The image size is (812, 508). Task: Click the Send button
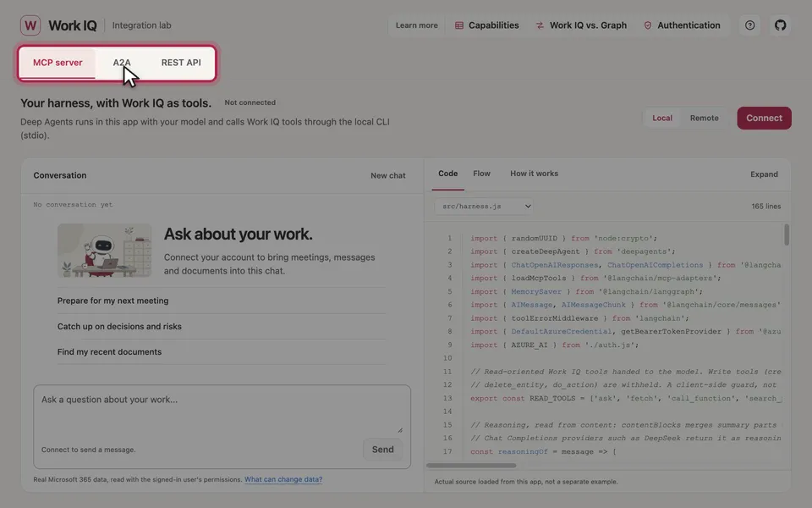(x=382, y=450)
